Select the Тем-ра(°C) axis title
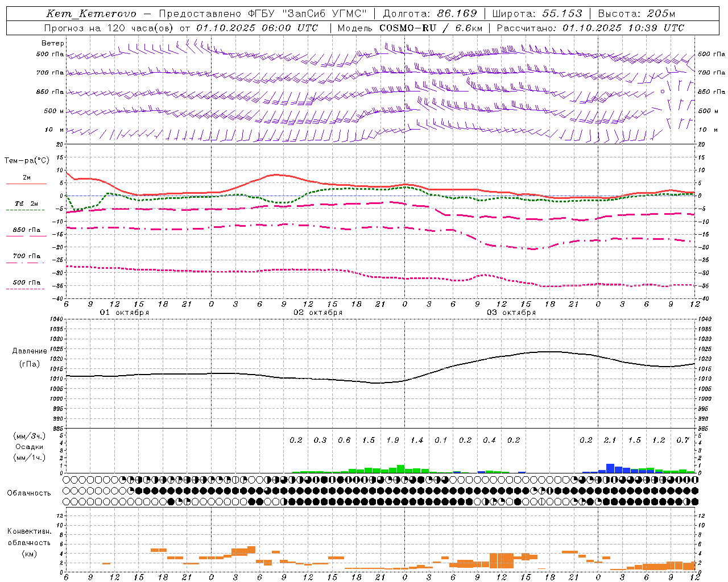Image resolution: width=728 pixels, height=582 pixels. 27,161
